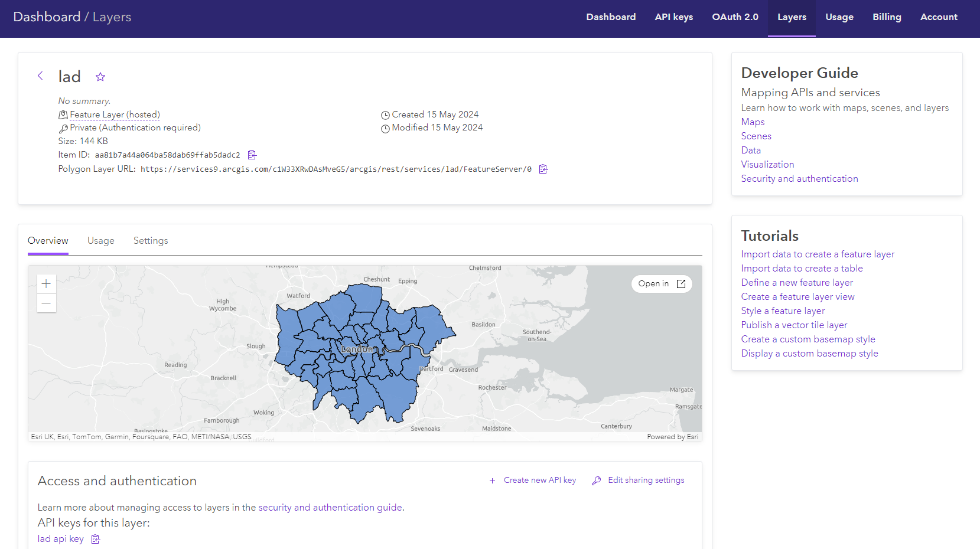Go to Billing in the navigation bar
980x549 pixels.
click(x=887, y=17)
